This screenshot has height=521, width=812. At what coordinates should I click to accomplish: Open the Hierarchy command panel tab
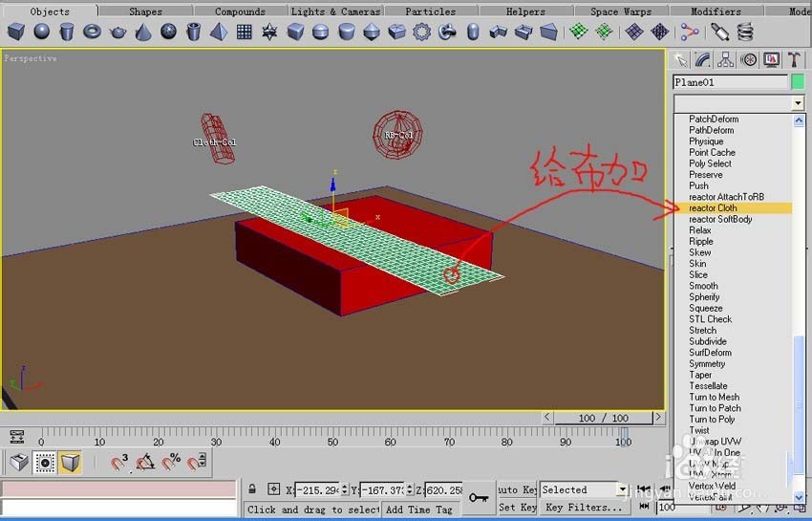click(x=725, y=60)
